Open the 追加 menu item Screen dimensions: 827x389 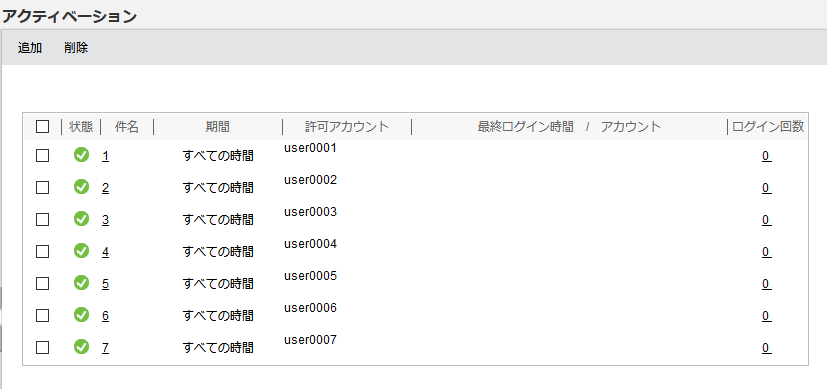(30, 47)
